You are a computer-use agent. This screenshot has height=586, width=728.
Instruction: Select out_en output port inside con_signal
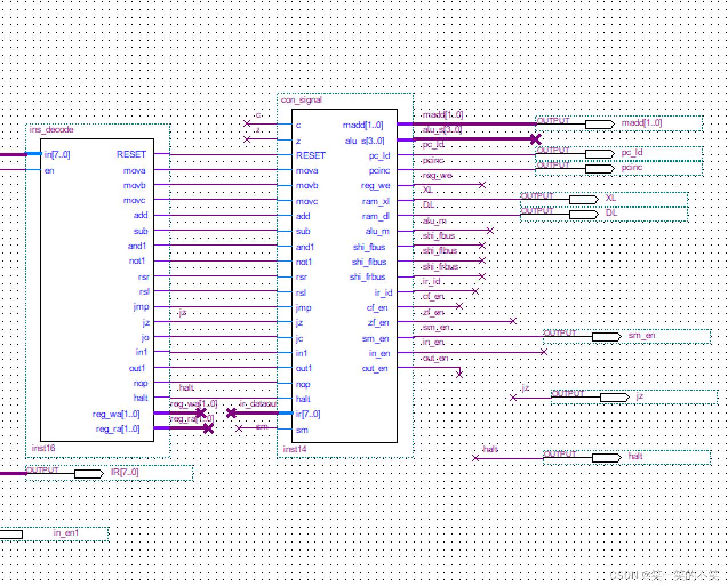pos(375,368)
